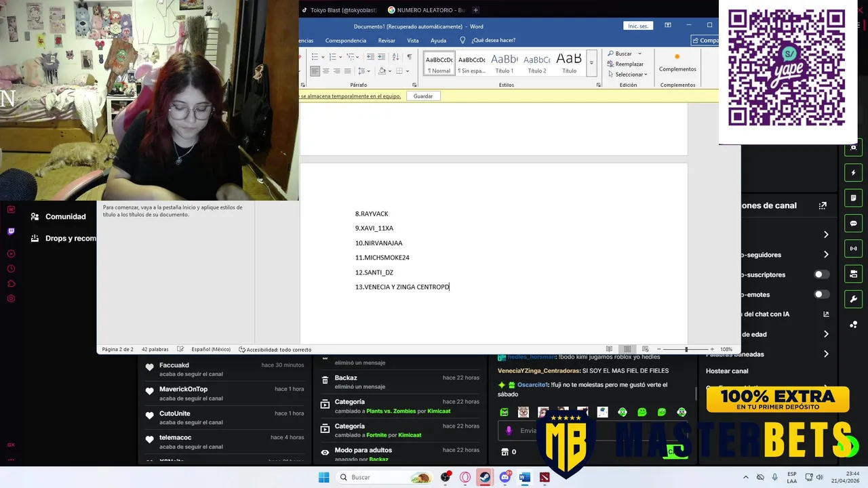Viewport: 868px width, 488px height.
Task: Open Estilos pane dialog launcher
Action: pyautogui.click(x=598, y=85)
